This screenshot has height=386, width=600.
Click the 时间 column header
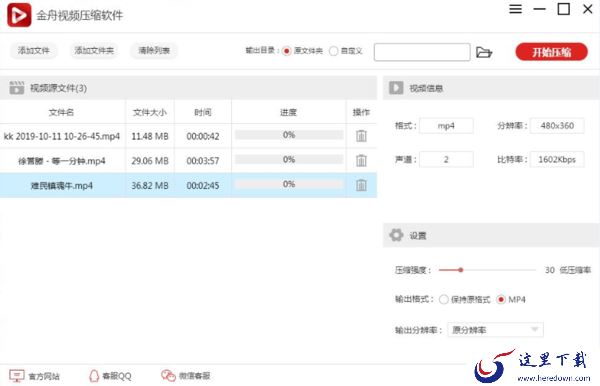203,112
